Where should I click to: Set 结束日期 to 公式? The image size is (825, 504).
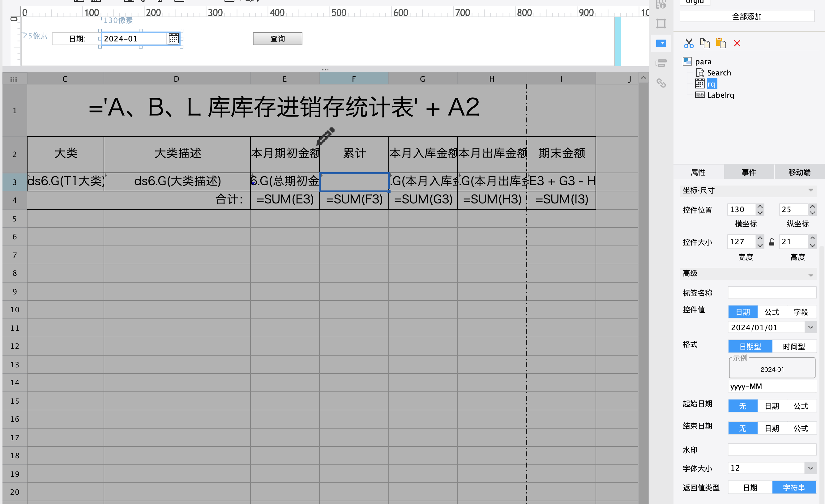[801, 428]
